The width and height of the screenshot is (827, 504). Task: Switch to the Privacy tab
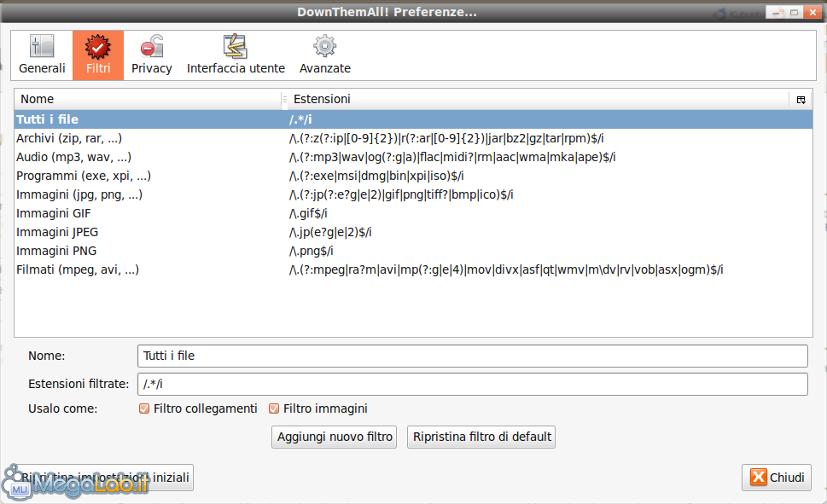click(151, 55)
